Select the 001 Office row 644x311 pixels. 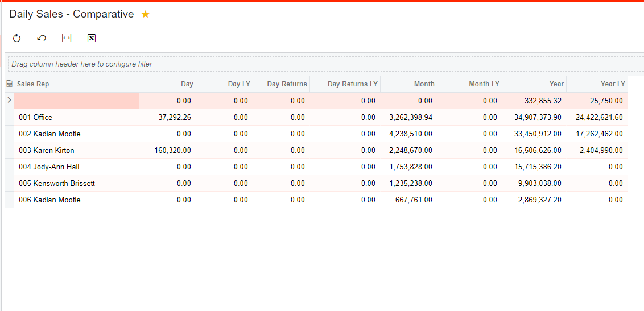[x=35, y=118]
